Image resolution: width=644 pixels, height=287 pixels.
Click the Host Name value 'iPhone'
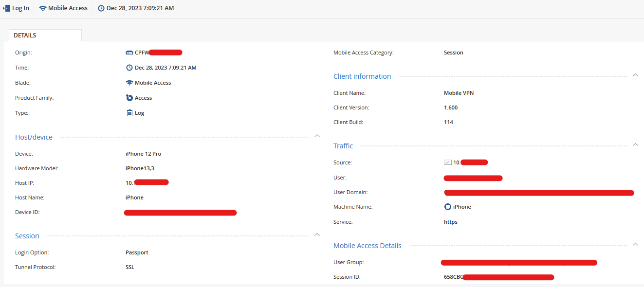pos(134,197)
